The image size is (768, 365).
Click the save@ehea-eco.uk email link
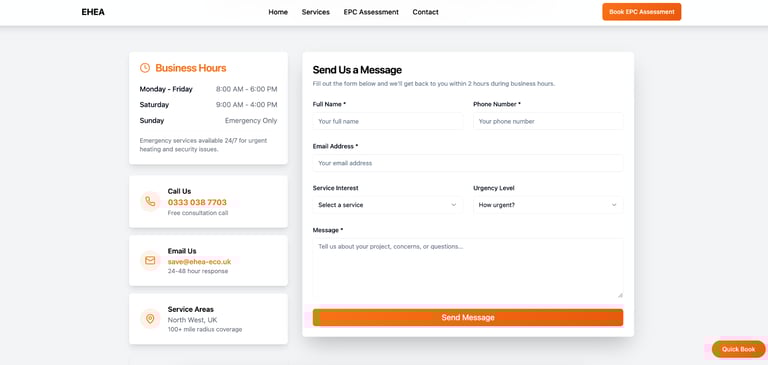pyautogui.click(x=199, y=262)
